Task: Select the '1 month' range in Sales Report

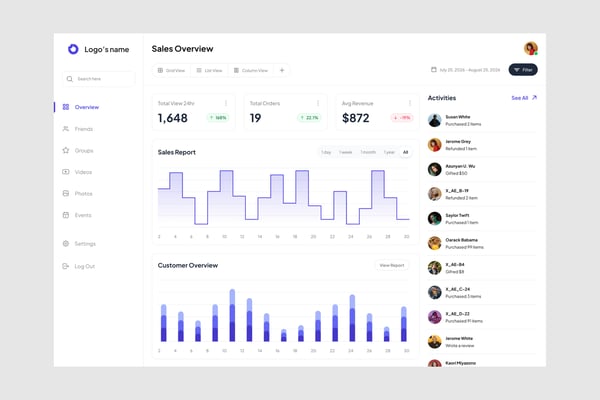Action: click(368, 152)
